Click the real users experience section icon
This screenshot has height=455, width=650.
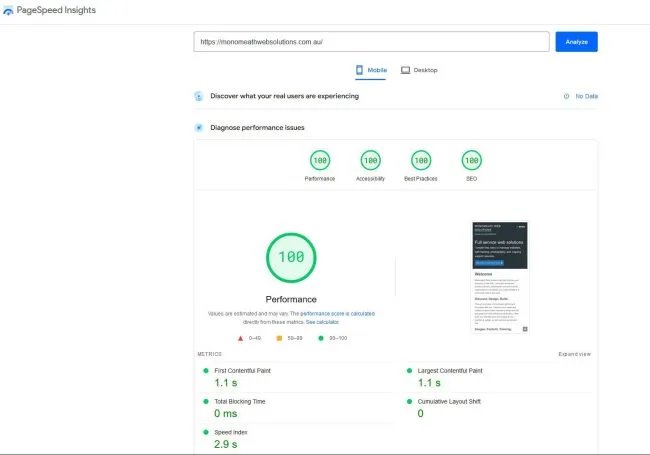[x=199, y=96]
